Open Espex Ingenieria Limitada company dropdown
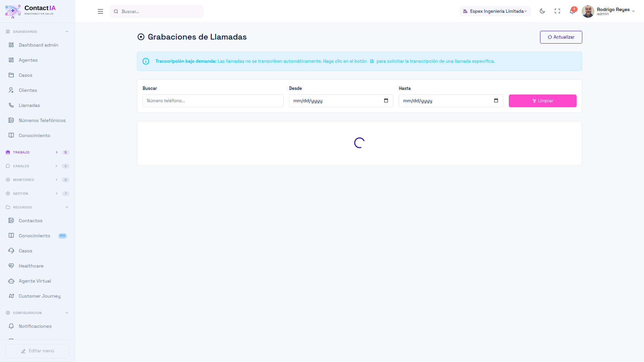 coord(495,11)
